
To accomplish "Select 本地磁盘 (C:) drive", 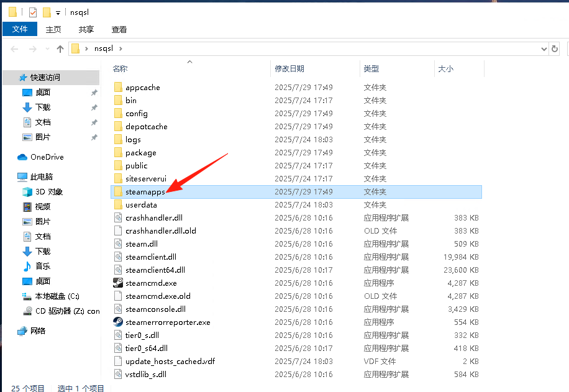I will pos(57,296).
